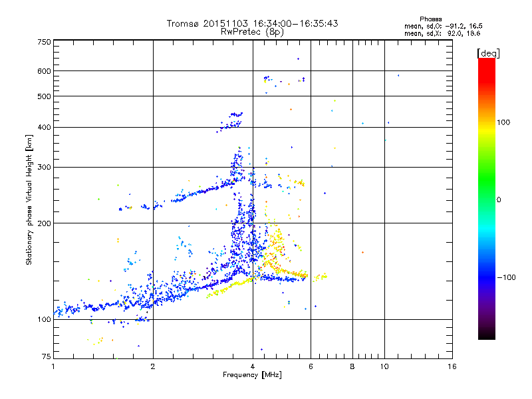Click the y-axis tick label '100'

[x=45, y=320]
